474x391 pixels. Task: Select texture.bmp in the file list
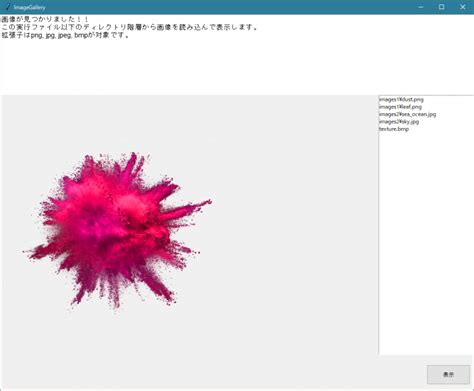pos(394,129)
